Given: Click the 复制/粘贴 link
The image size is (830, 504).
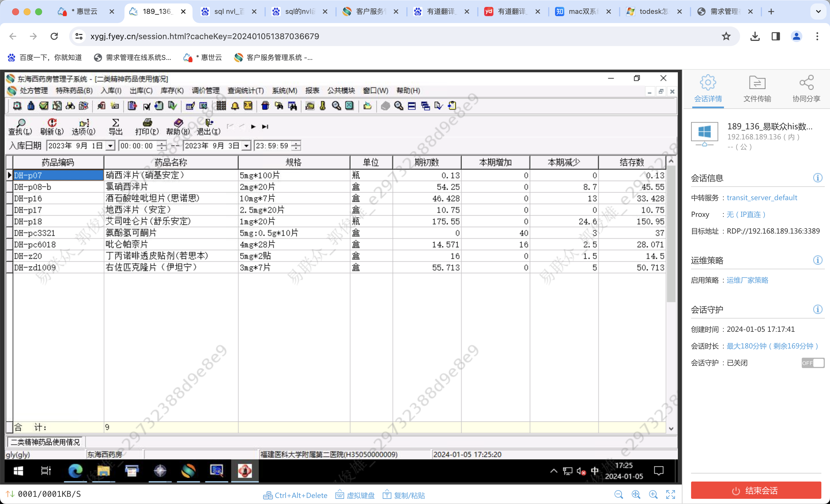Looking at the screenshot, I should point(404,495).
